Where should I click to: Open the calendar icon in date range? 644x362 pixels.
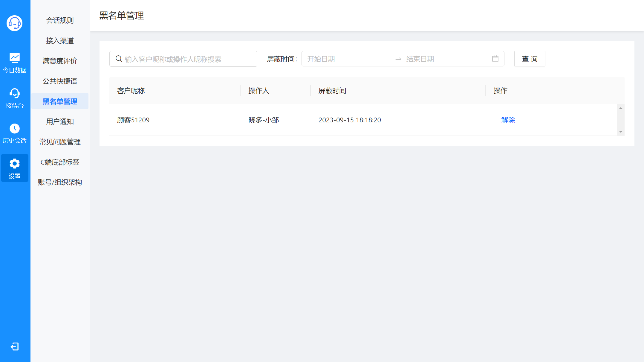(495, 59)
